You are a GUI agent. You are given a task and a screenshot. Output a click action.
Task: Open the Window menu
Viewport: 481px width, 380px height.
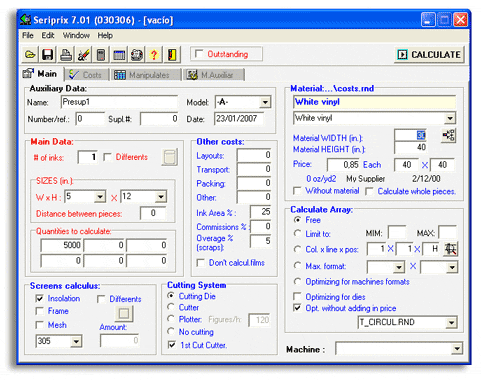76,35
